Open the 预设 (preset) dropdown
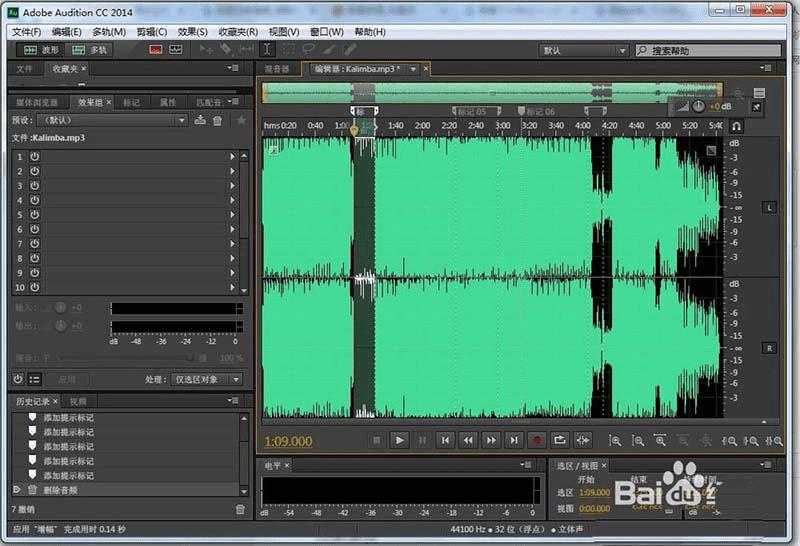 point(112,120)
